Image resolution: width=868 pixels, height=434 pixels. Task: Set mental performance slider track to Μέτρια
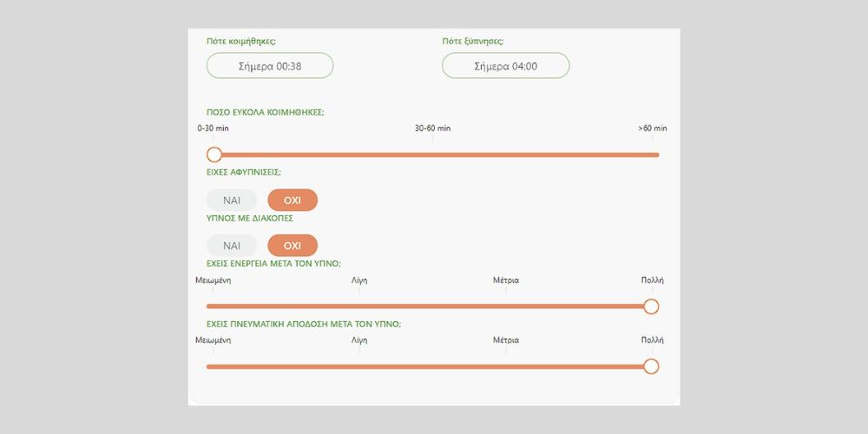point(506,366)
